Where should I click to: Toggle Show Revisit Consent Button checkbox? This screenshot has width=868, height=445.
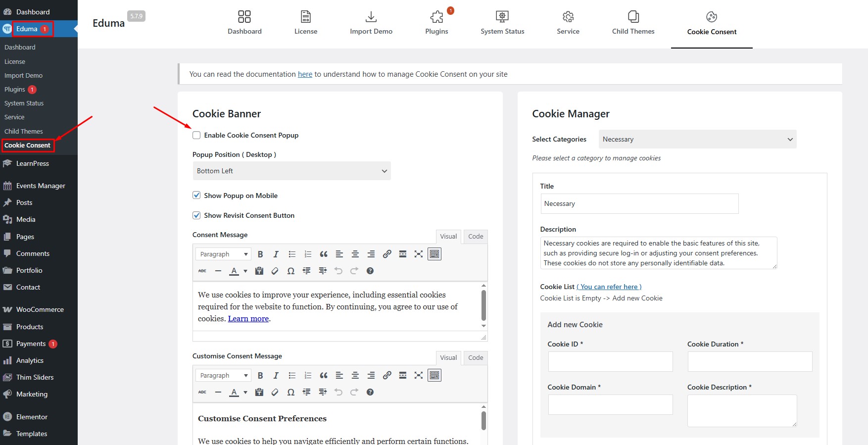196,215
